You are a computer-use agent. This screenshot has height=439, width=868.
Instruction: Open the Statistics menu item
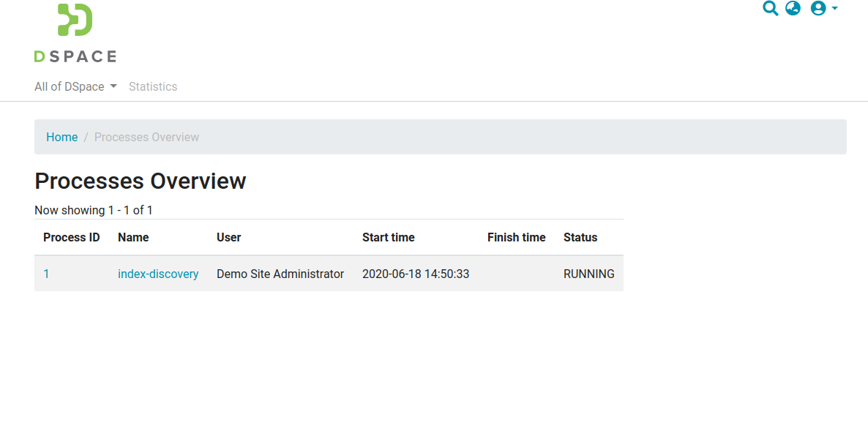point(153,86)
